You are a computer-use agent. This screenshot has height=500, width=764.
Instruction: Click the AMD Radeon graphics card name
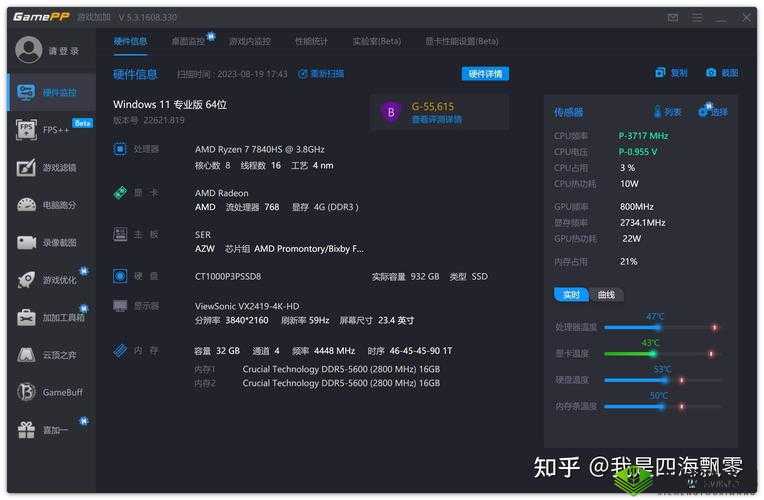point(222,193)
